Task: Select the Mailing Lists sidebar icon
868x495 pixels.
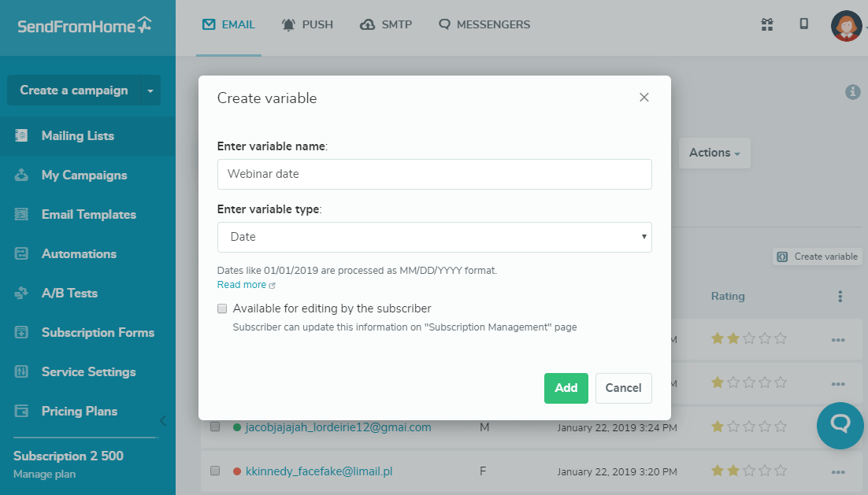Action: 21,135
